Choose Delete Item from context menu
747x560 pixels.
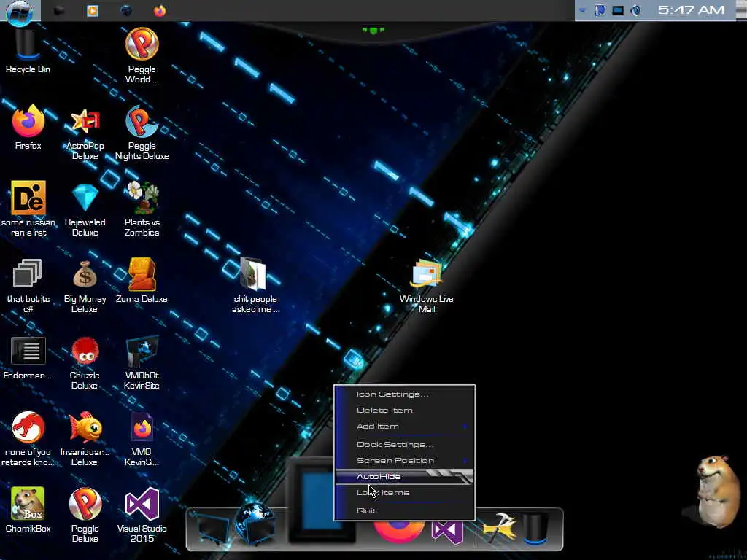click(405, 411)
